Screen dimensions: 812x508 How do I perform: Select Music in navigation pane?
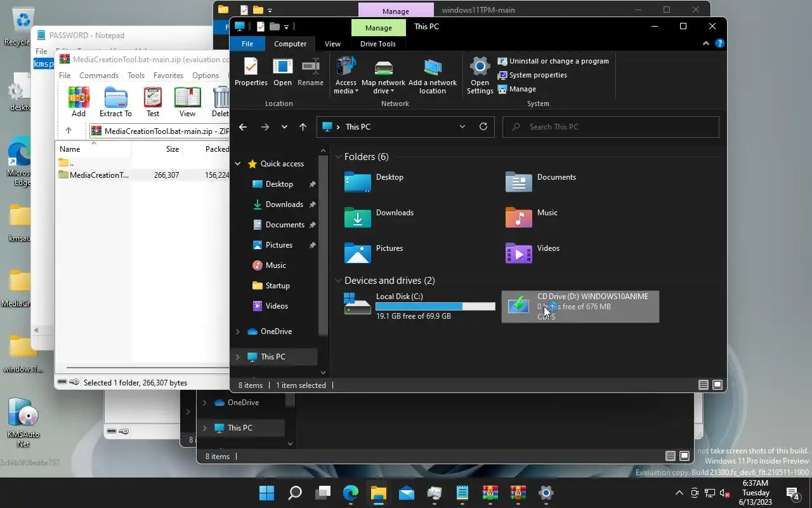click(x=275, y=265)
